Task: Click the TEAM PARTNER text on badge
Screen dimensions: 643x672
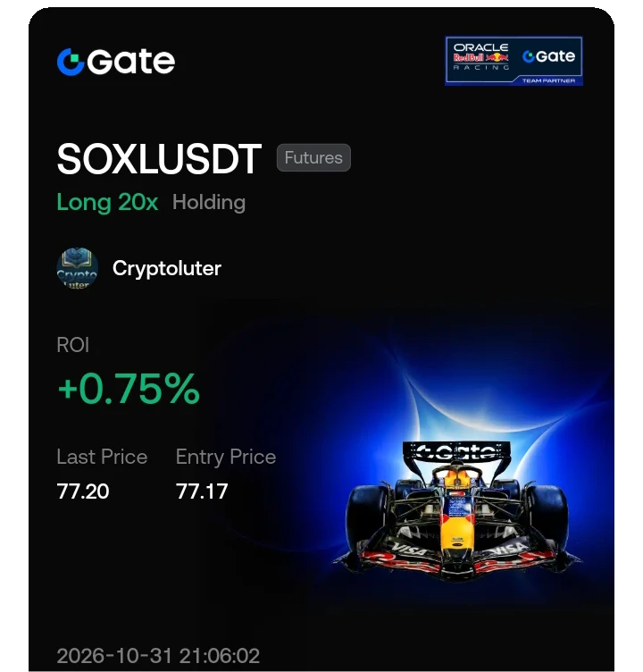Action: (x=548, y=80)
